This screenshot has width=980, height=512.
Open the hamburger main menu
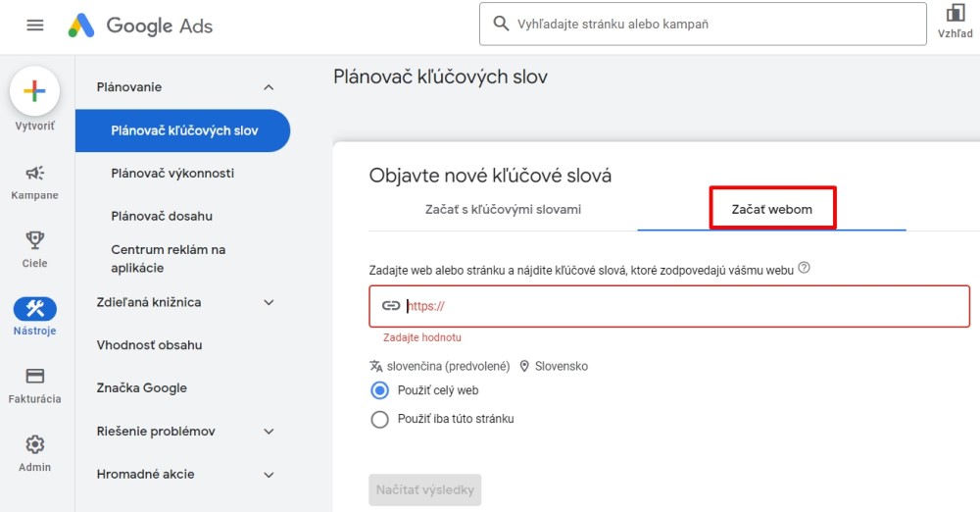coord(35,26)
